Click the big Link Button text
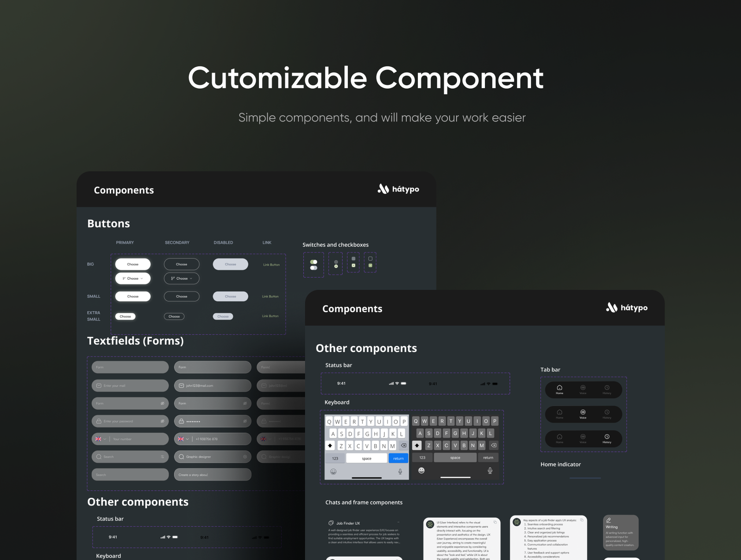 [x=271, y=265]
